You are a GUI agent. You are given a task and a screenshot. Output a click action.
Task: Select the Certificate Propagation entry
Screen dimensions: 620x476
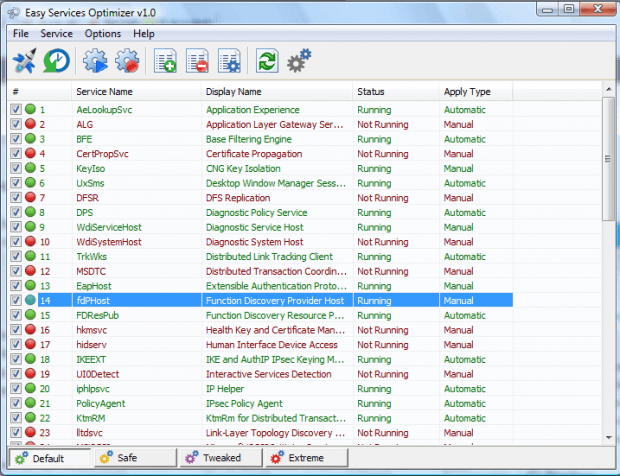[x=254, y=154]
